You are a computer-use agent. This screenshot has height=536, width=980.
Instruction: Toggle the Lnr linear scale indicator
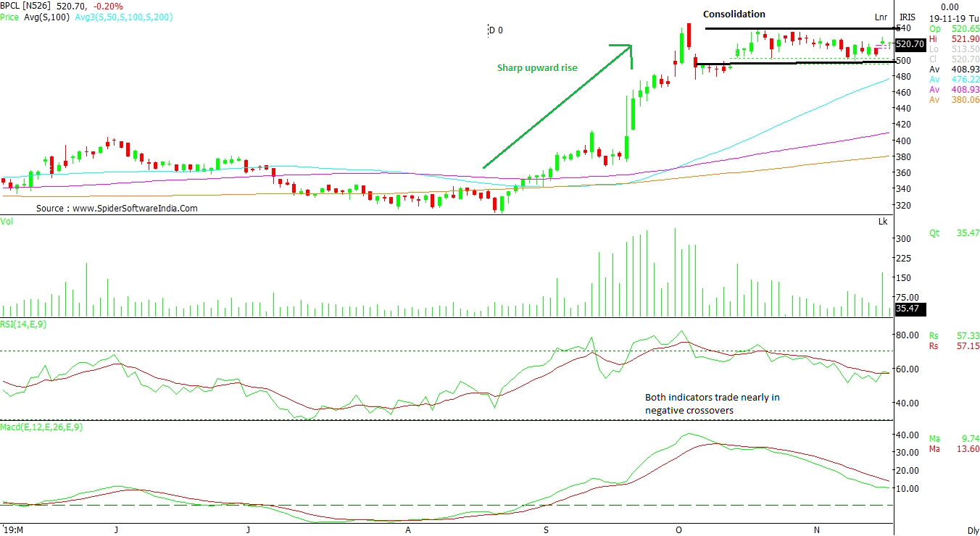point(880,17)
